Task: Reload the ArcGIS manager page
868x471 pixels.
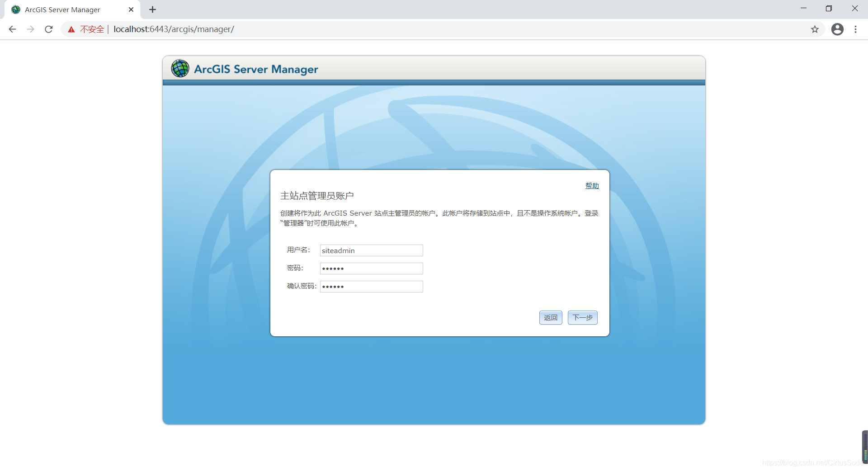Action: click(49, 29)
